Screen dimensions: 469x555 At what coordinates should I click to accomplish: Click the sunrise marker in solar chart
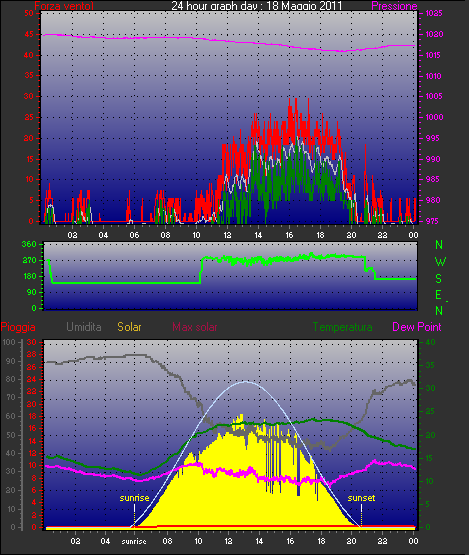point(134,498)
